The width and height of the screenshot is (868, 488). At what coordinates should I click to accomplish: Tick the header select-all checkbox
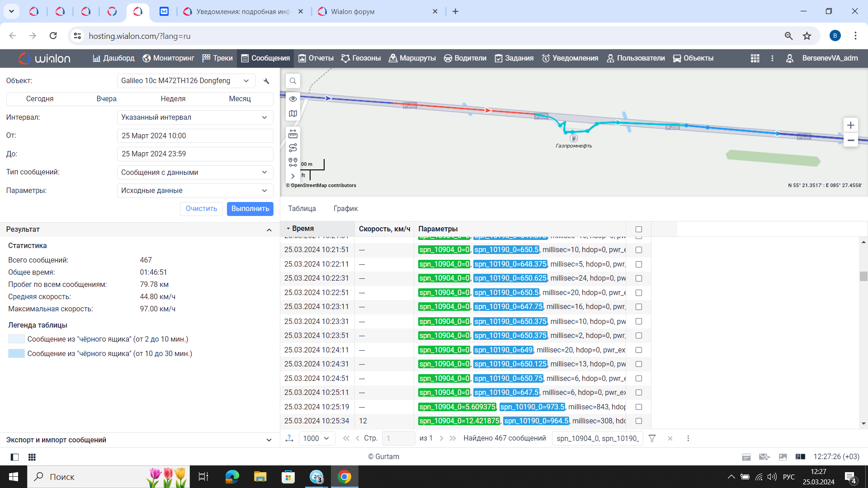639,229
